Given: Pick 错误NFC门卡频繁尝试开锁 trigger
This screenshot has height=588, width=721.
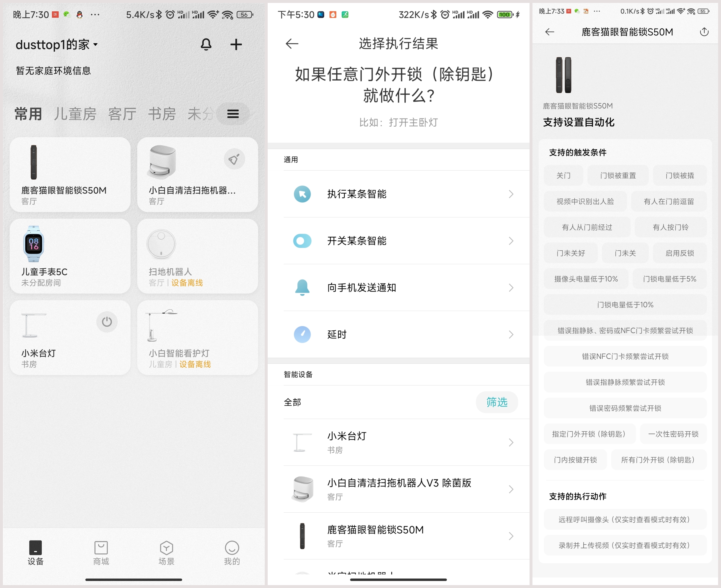Looking at the screenshot, I should 625,356.
